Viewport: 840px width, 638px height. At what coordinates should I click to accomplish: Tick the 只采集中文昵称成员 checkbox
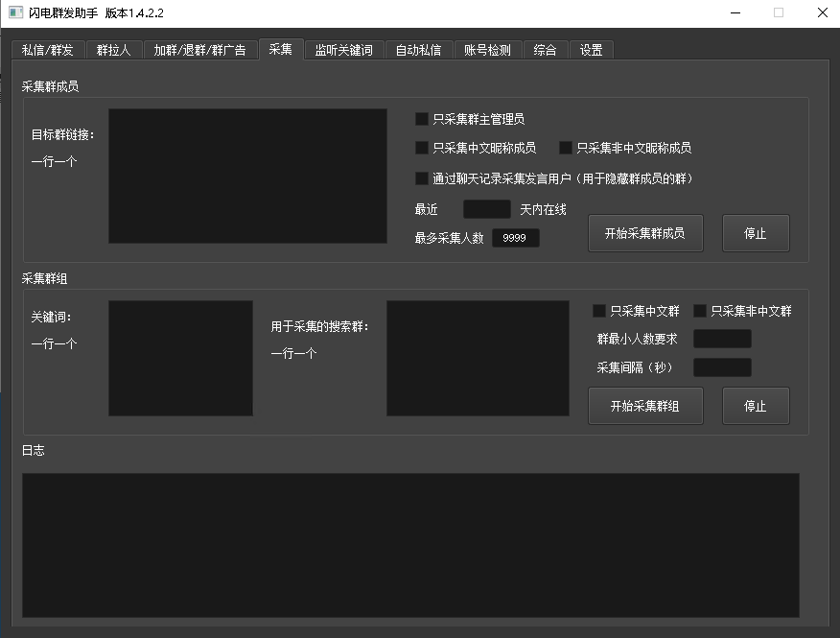[422, 149]
